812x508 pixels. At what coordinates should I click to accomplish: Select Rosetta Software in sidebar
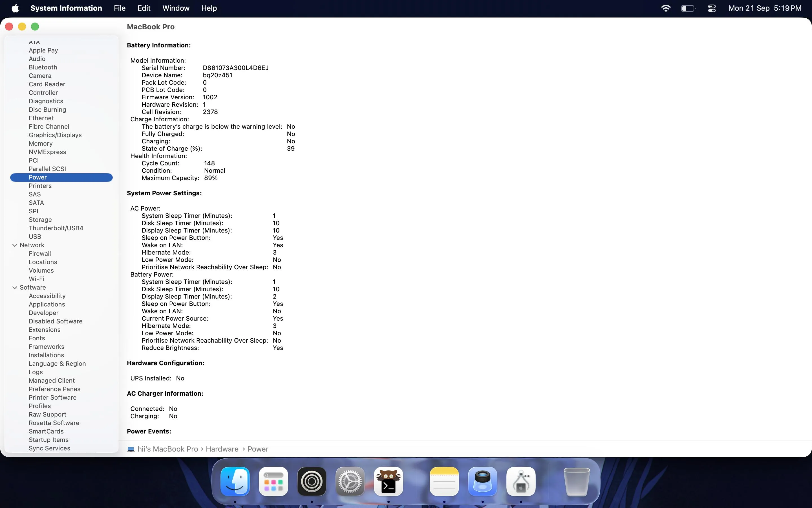[x=54, y=423]
